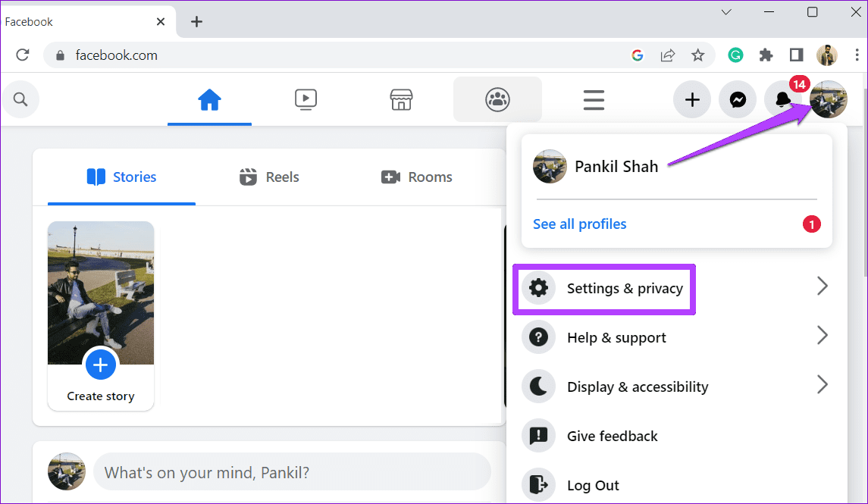Switch to the Reels tab

click(268, 177)
